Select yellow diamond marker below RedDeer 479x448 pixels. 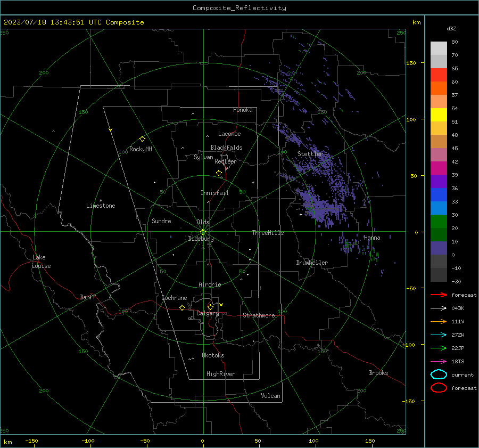tap(219, 173)
